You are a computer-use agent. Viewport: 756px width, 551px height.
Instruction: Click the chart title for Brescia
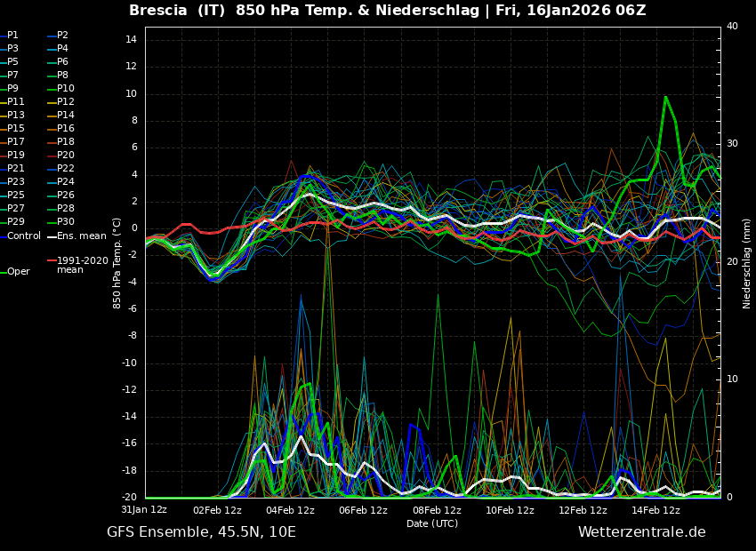point(387,11)
